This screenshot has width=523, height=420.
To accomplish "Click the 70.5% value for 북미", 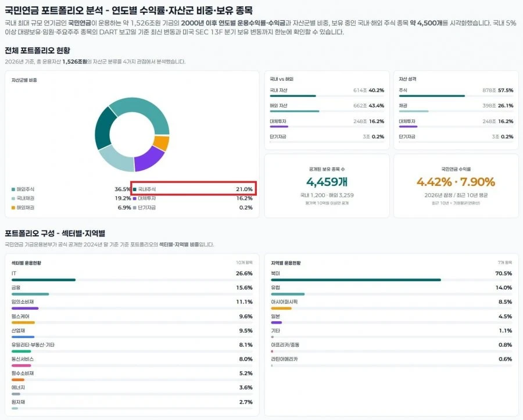I will point(504,274).
